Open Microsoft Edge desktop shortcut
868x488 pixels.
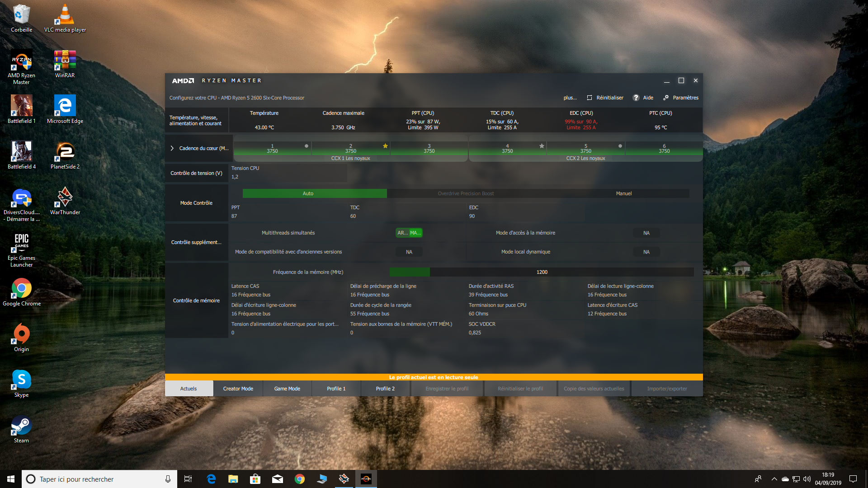(x=65, y=109)
